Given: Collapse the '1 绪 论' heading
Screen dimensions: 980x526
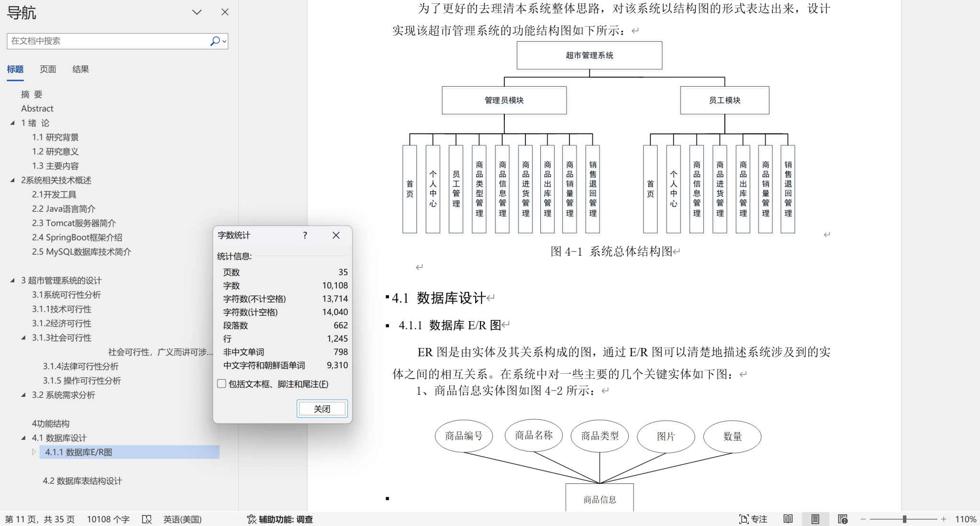Looking at the screenshot, I should coord(12,123).
